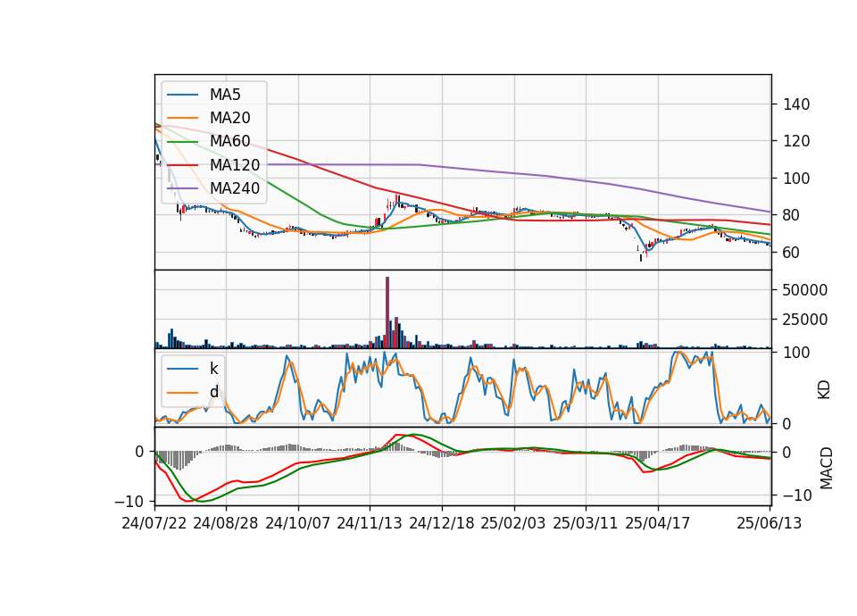The image size is (857, 616).
Task: Click the 25/02/03 date tick label
Action: tap(513, 523)
